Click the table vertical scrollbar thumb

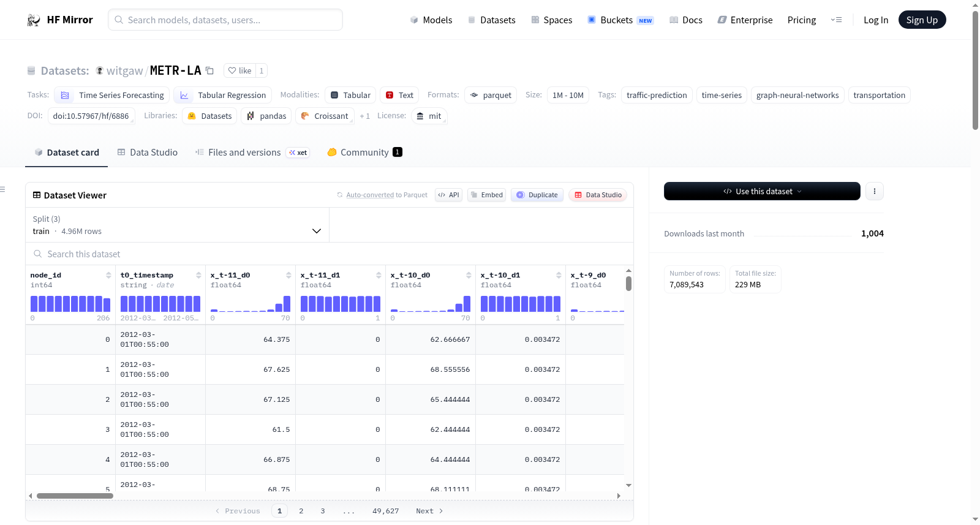click(x=628, y=284)
